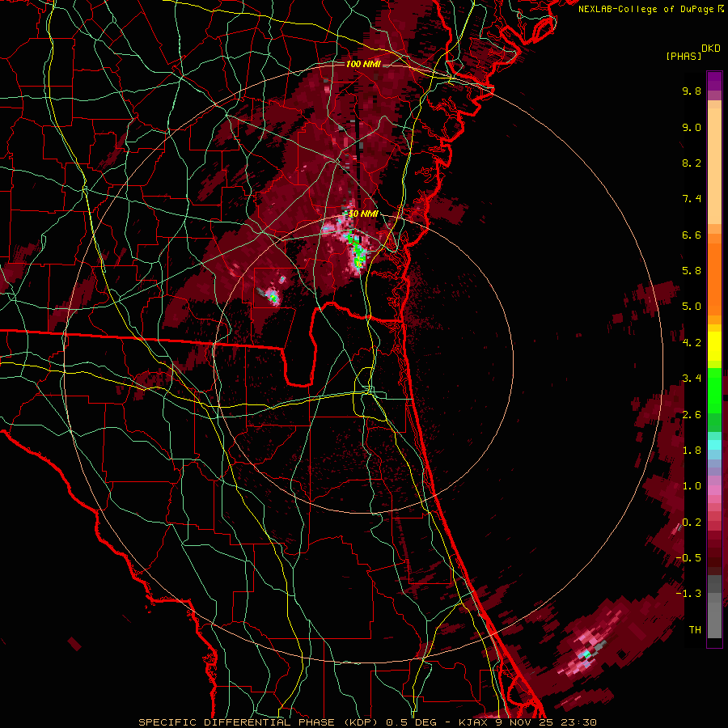The height and width of the screenshot is (728, 728).
Task: Select the 9.8 value on the color scale
Action: (x=692, y=91)
